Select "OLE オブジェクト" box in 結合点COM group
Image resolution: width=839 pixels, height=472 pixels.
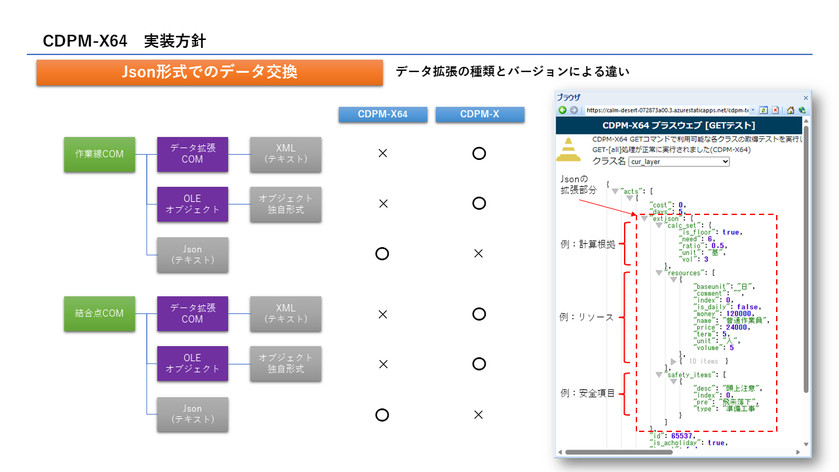pyautogui.click(x=193, y=363)
